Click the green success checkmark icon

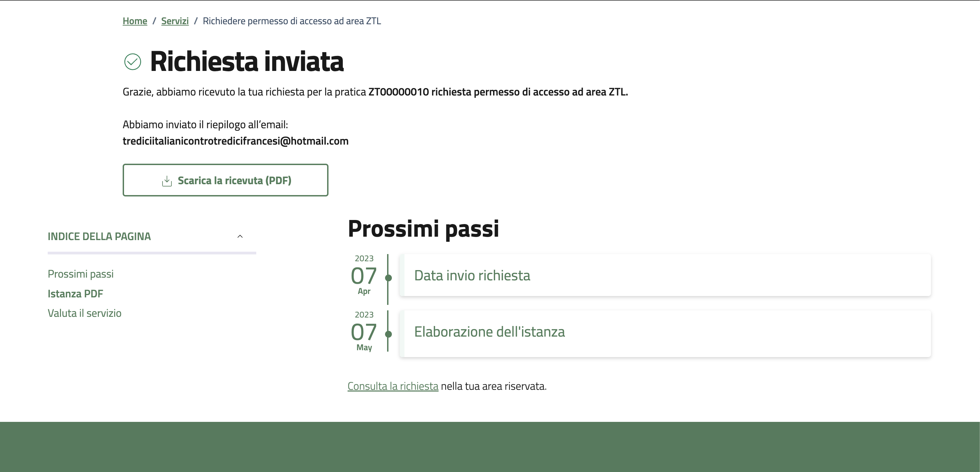tap(133, 62)
